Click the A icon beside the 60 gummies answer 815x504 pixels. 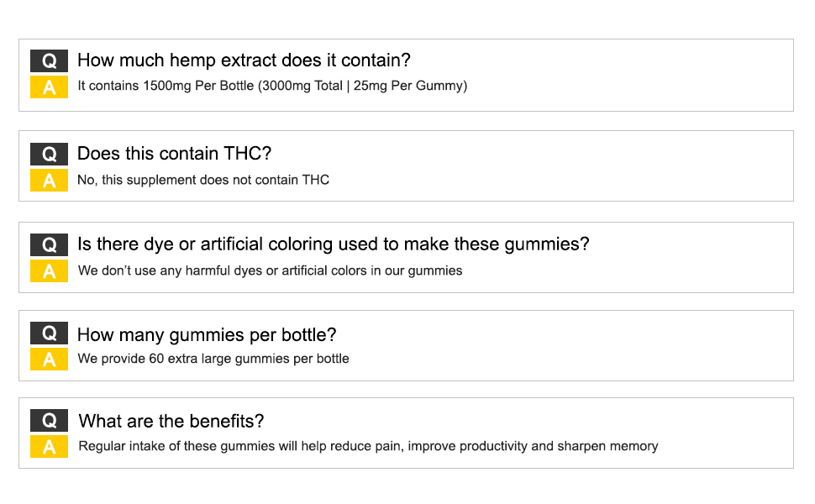pyautogui.click(x=49, y=359)
